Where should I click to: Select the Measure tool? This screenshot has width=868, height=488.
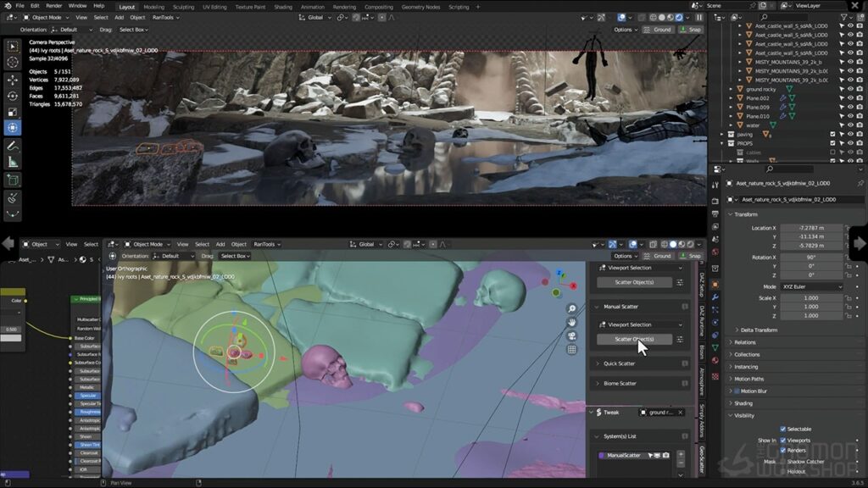coord(13,162)
